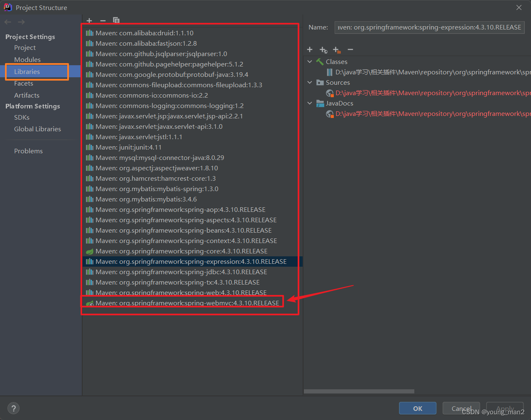Viewport: 531px width, 420px height.
Task: Open the Global Libraries section
Action: [37, 129]
